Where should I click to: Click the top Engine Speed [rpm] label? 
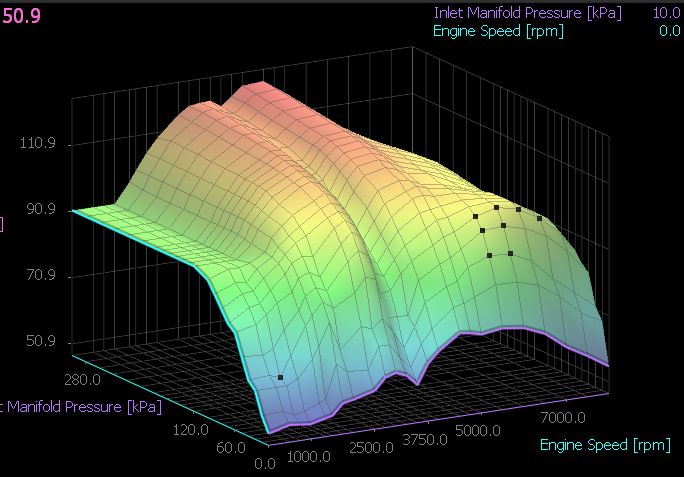click(x=498, y=31)
